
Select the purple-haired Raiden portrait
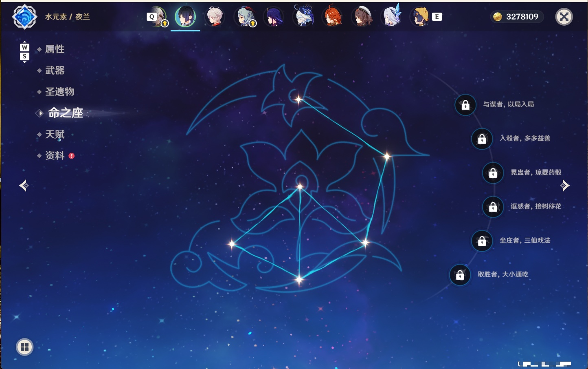(x=273, y=17)
